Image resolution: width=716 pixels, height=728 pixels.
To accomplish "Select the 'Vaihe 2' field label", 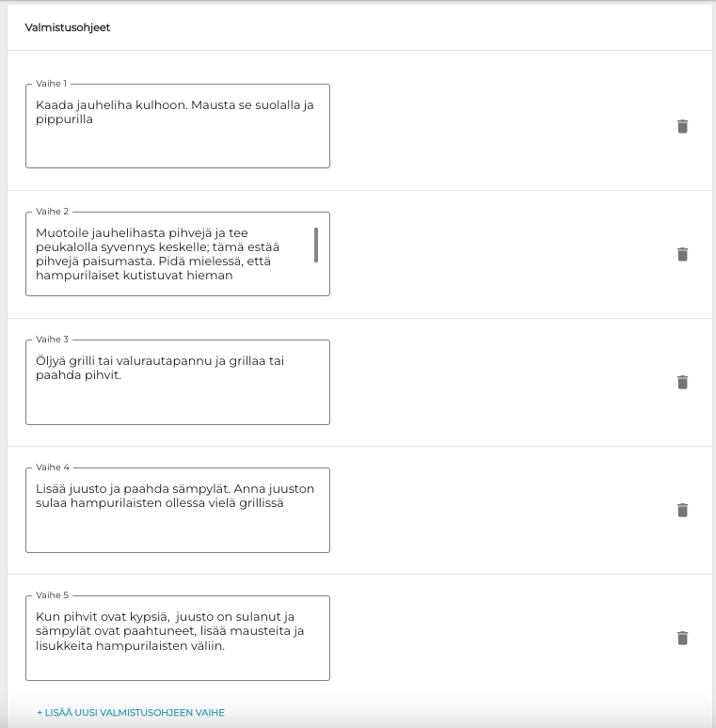I will pos(52,212).
